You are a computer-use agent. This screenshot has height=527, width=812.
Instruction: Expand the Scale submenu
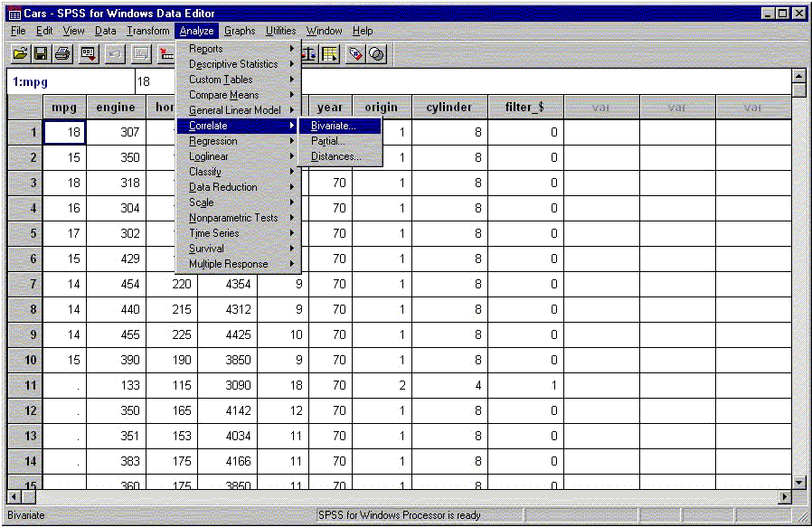[237, 202]
